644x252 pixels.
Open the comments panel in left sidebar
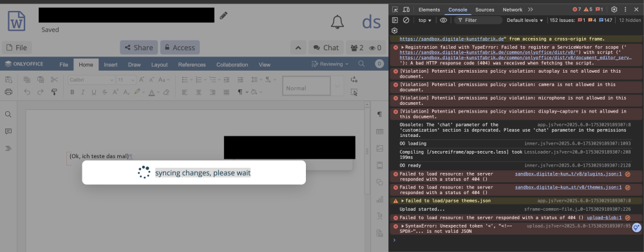click(x=8, y=131)
